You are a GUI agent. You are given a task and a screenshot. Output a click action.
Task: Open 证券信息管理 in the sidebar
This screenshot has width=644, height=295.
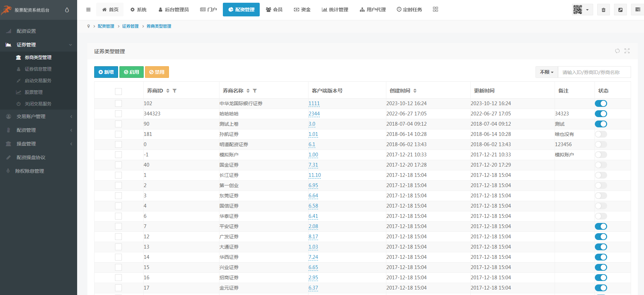38,69
